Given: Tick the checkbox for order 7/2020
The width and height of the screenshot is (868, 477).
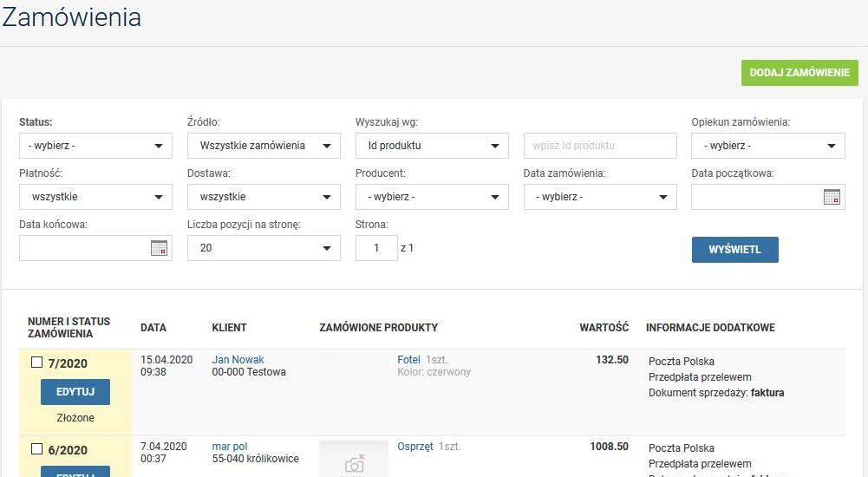Looking at the screenshot, I should (37, 363).
